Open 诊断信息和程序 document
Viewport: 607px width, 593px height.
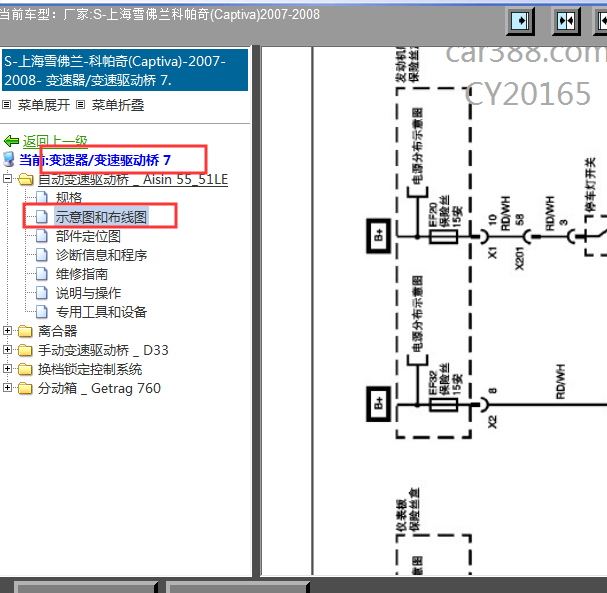(x=101, y=255)
